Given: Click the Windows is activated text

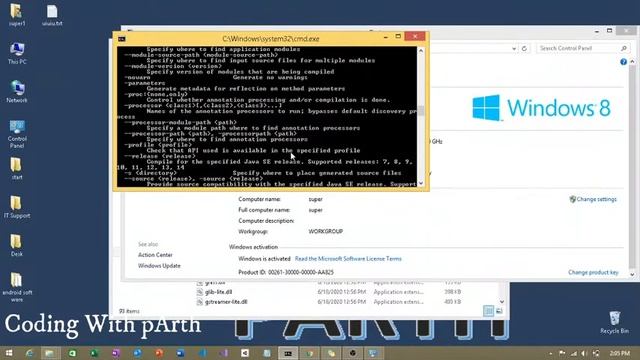Looking at the screenshot, I should pos(264,259).
